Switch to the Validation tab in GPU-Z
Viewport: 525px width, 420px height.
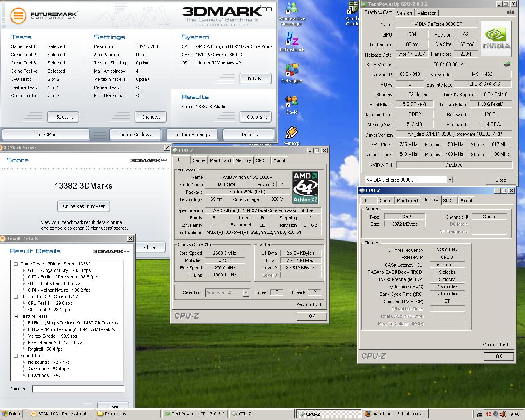(x=427, y=13)
